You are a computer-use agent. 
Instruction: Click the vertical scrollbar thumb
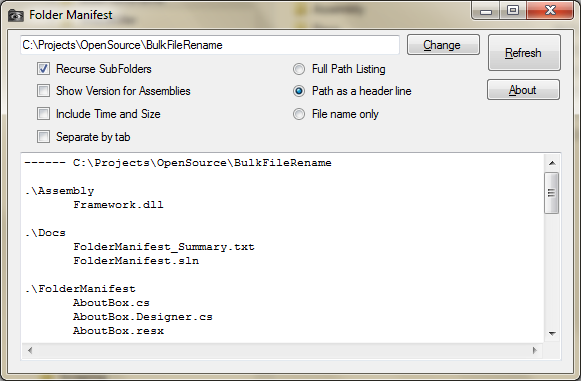pos(552,193)
